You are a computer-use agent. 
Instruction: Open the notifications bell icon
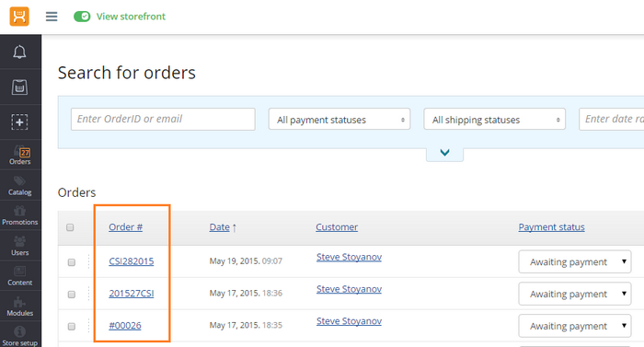coord(19,52)
